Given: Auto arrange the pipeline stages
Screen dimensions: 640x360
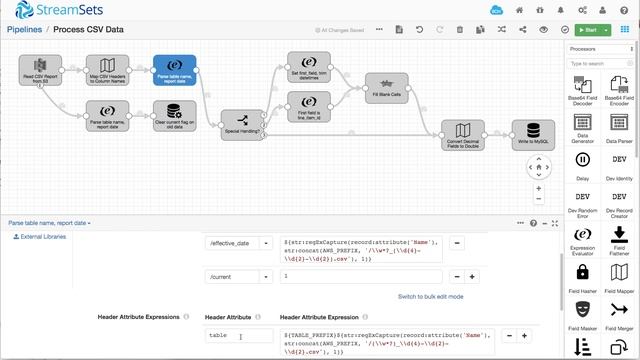Looking at the screenshot, I should click(x=502, y=29).
